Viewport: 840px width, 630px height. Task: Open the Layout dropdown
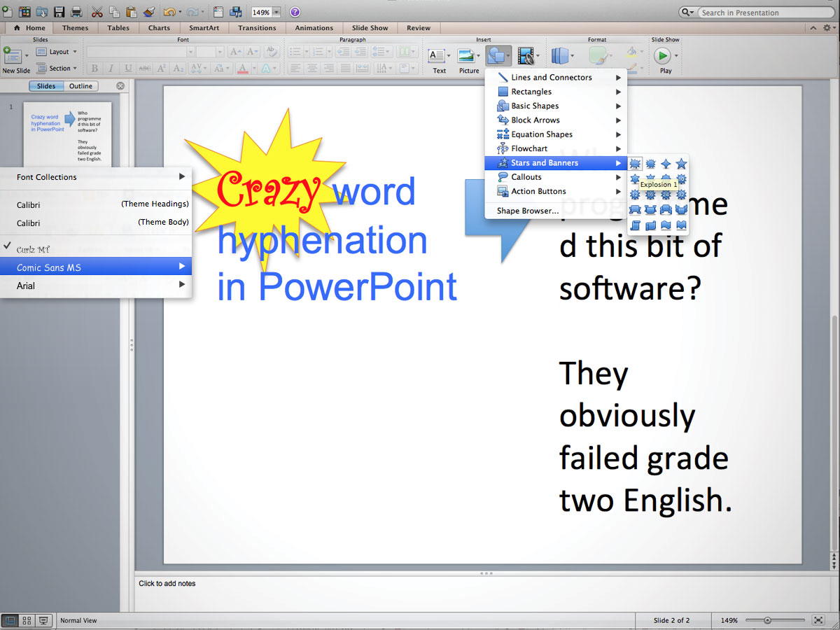(57, 52)
